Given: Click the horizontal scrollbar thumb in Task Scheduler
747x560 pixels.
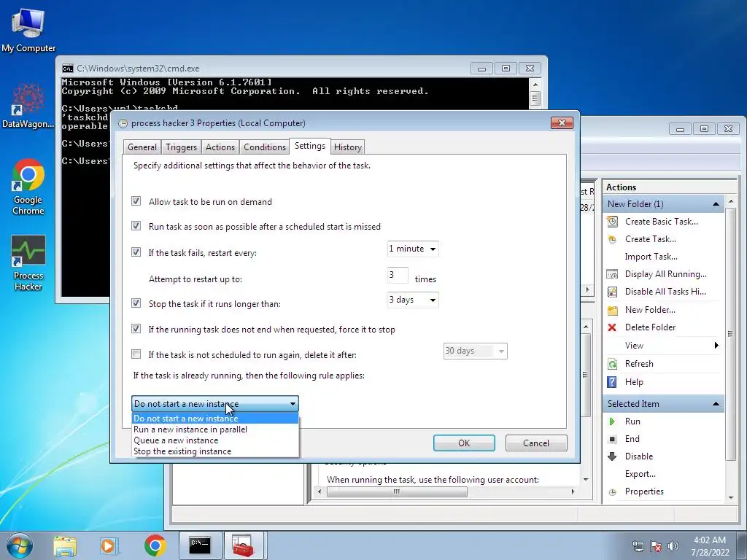Looking at the screenshot, I should click(397, 491).
